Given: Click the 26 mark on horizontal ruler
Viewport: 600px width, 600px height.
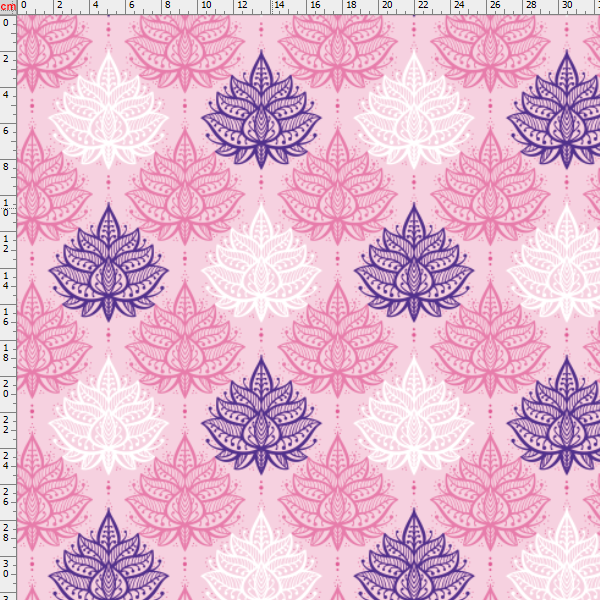Looking at the screenshot, I should point(495,5).
